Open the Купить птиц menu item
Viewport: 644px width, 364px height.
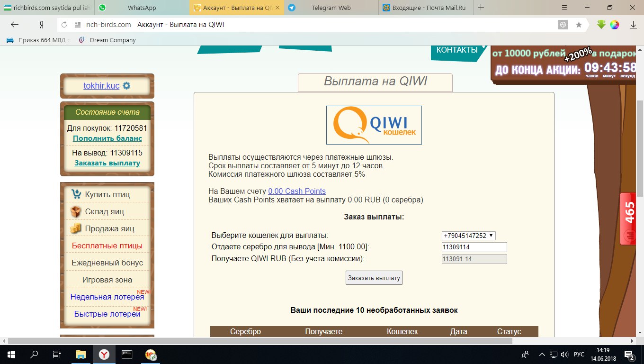tap(107, 194)
